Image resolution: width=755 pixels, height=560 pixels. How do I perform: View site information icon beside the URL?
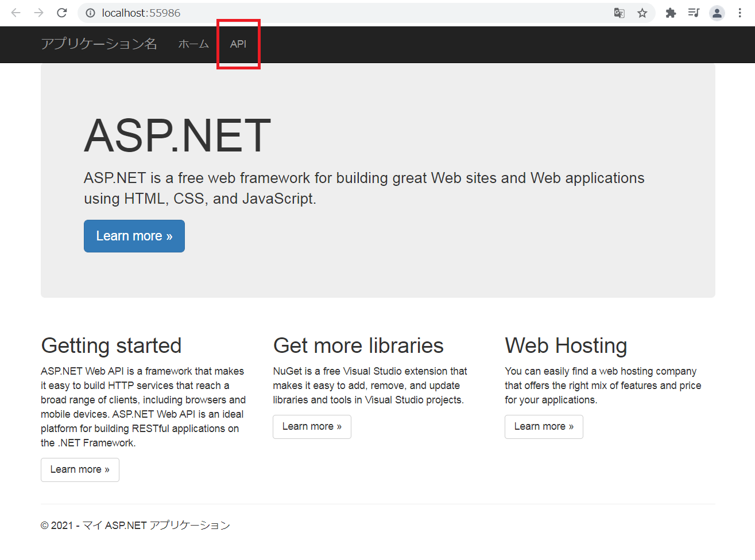click(90, 13)
